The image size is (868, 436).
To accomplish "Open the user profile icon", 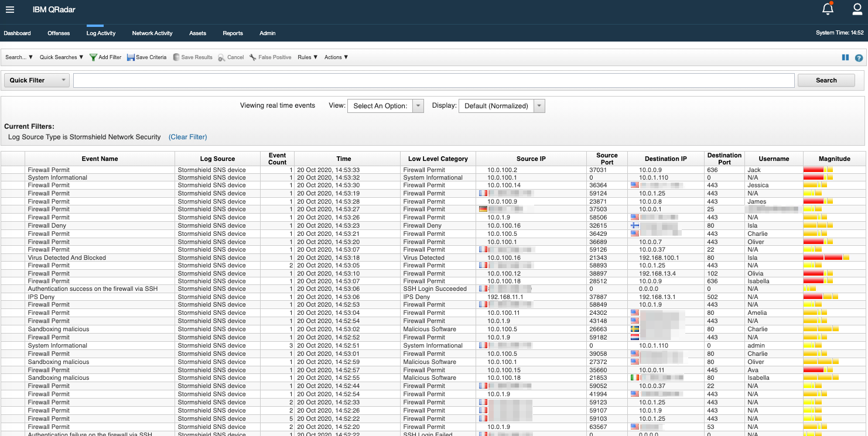I will click(857, 9).
